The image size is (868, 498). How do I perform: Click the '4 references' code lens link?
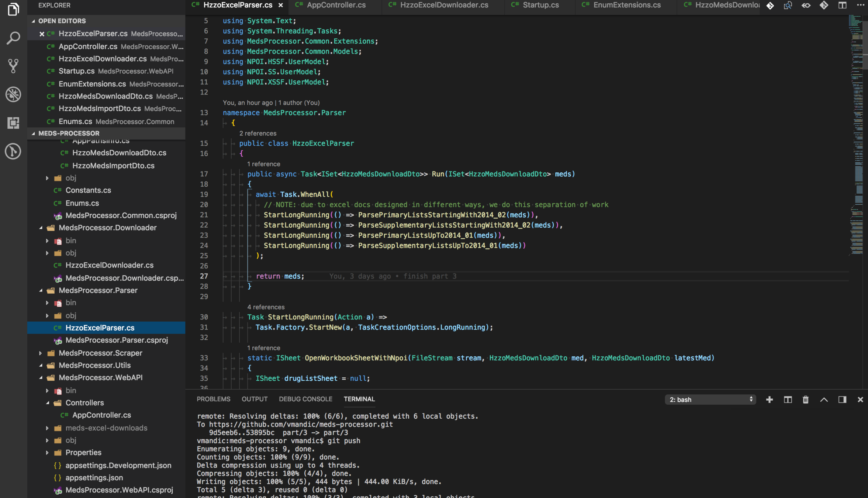point(266,307)
